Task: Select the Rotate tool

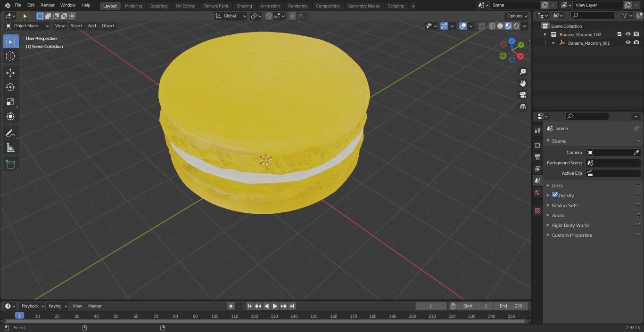Action: (10, 87)
